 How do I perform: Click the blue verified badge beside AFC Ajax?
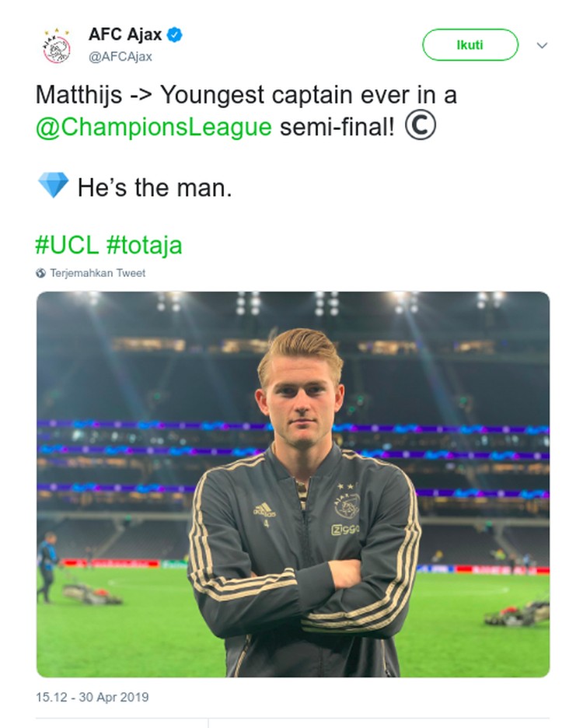point(175,35)
